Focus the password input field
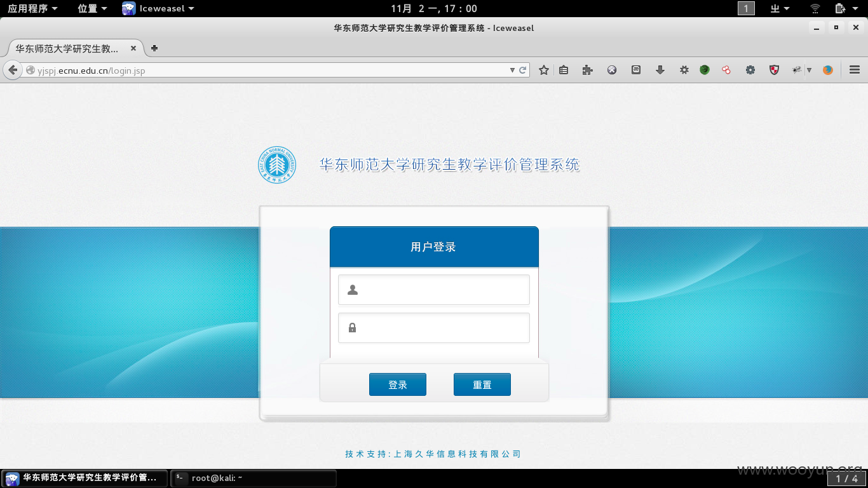 434,328
